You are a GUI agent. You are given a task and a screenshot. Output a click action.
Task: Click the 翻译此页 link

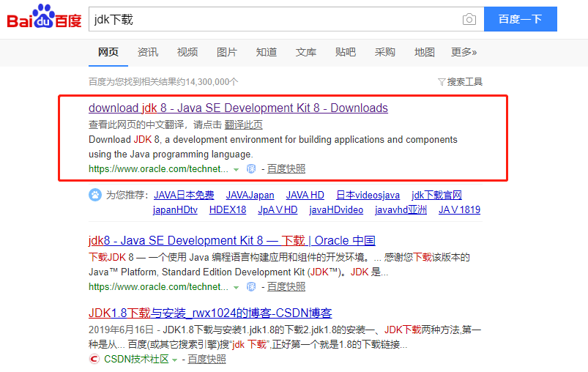point(243,125)
